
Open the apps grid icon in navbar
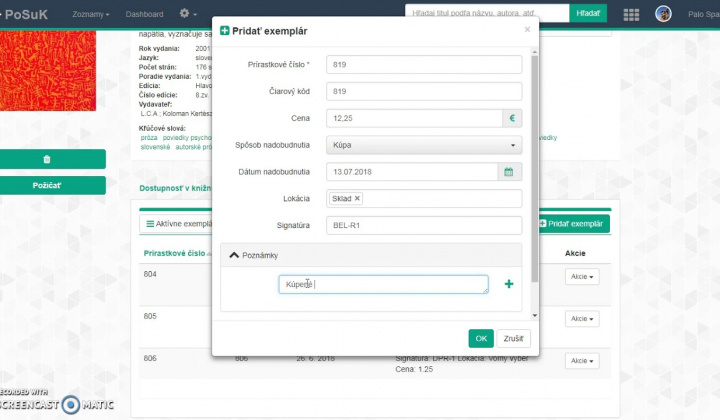tap(631, 14)
